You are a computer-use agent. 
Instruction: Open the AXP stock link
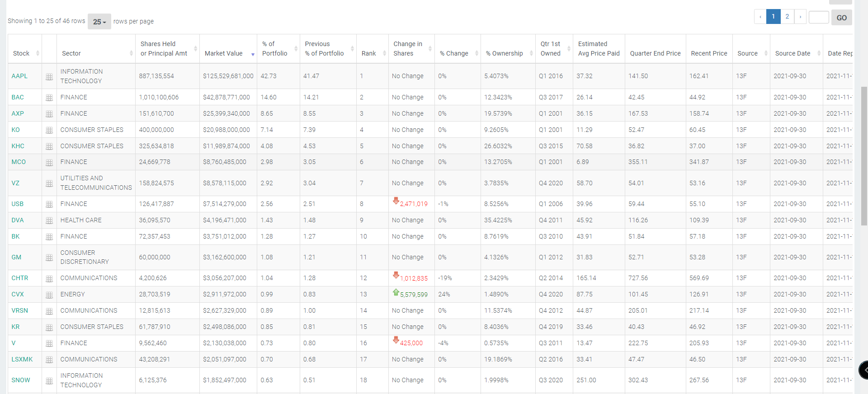(18, 113)
